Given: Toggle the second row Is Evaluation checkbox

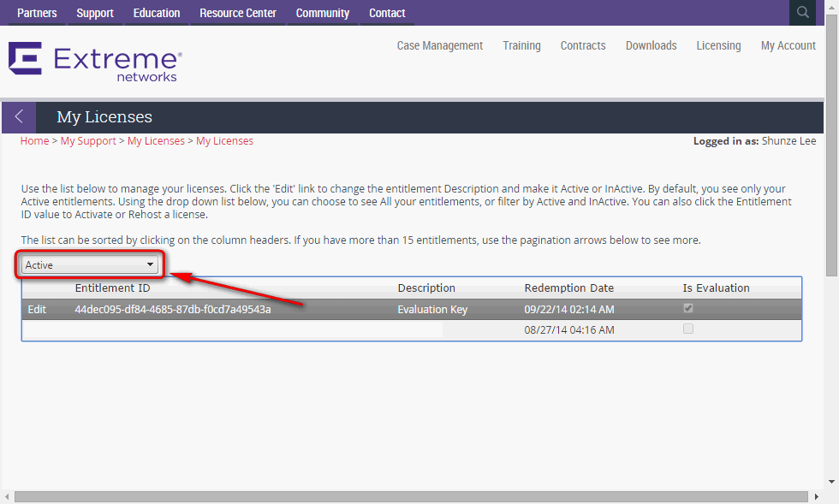Looking at the screenshot, I should coord(688,329).
